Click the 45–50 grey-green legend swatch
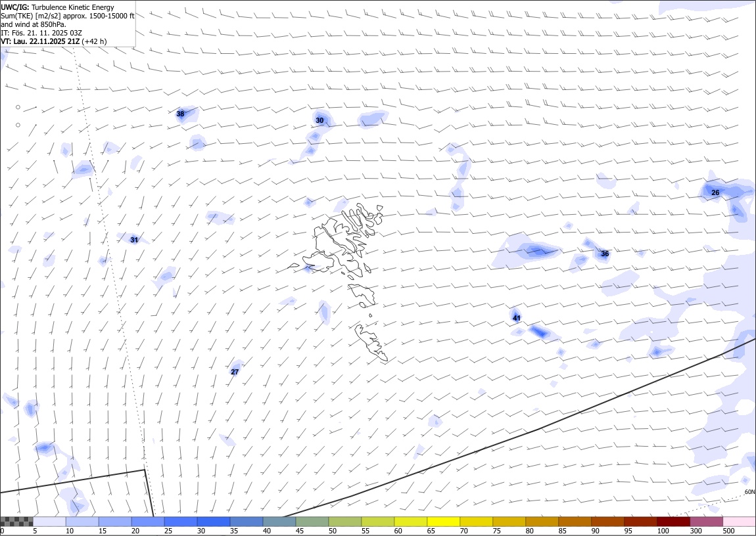Image resolution: width=756 pixels, height=536 pixels. point(312,522)
